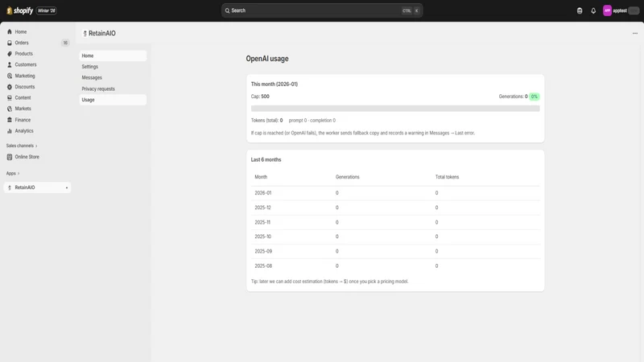This screenshot has height=362, width=644.
Task: Click the Analytics bar chart icon
Action: point(10,131)
